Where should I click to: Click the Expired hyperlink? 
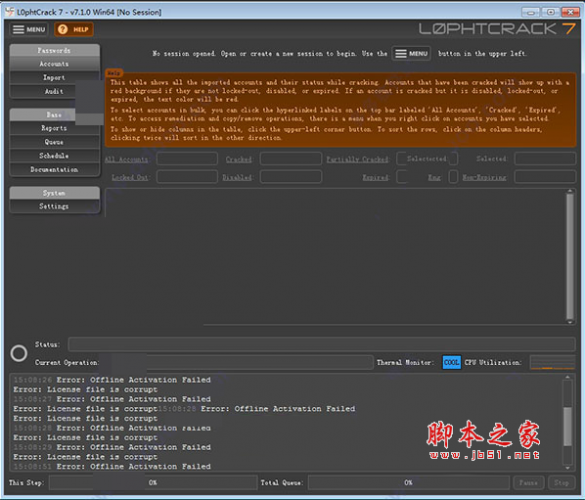click(x=376, y=177)
